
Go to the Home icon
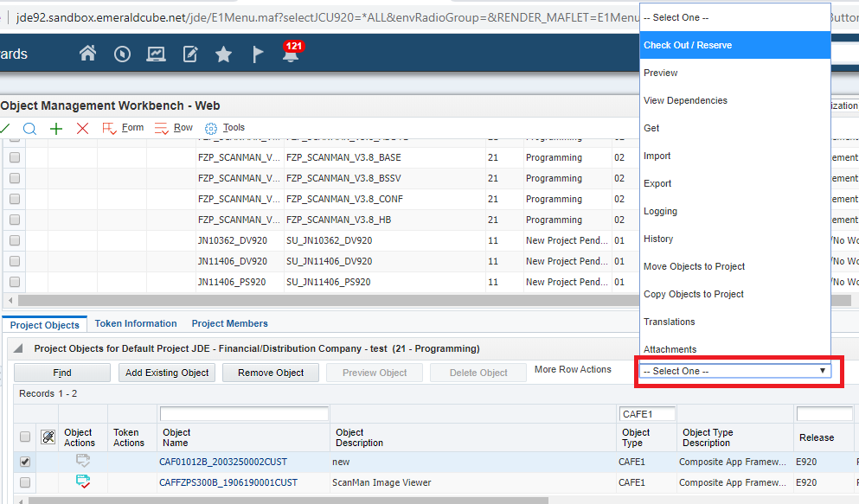87,54
